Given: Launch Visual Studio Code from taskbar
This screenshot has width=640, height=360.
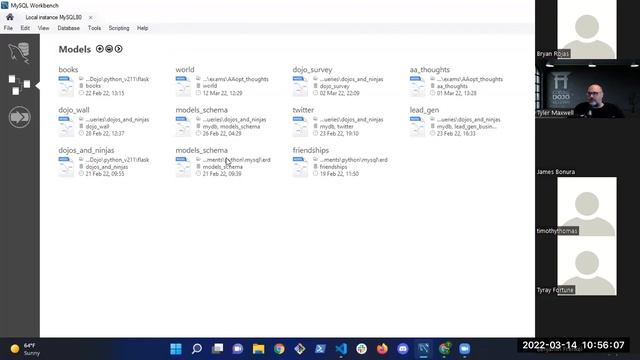Looking at the screenshot, I should pyautogui.click(x=341, y=349).
